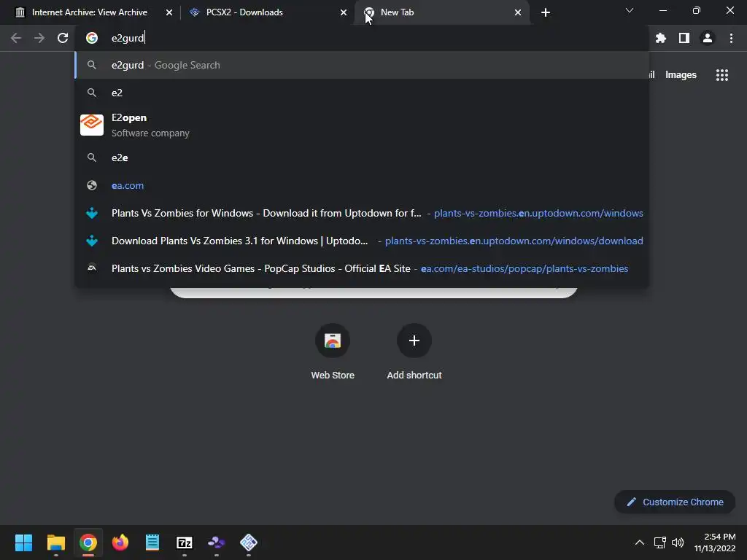747x560 pixels.
Task: Select 'e2gurd - Google Search' suggestion
Action: click(362, 65)
